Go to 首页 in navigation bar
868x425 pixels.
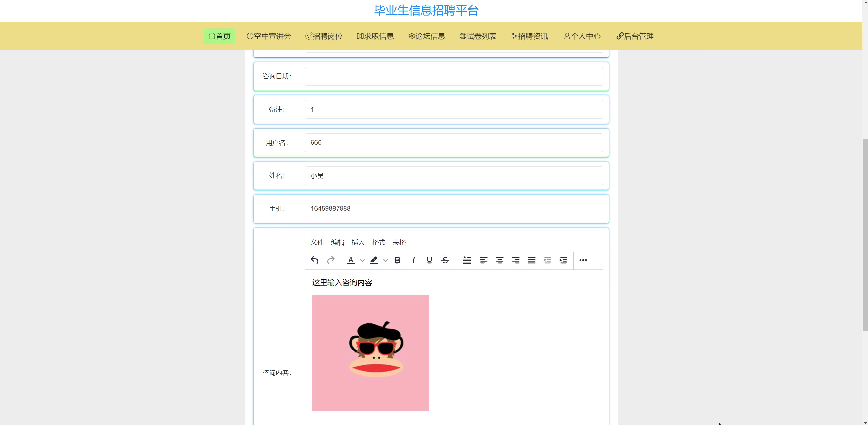(x=219, y=36)
